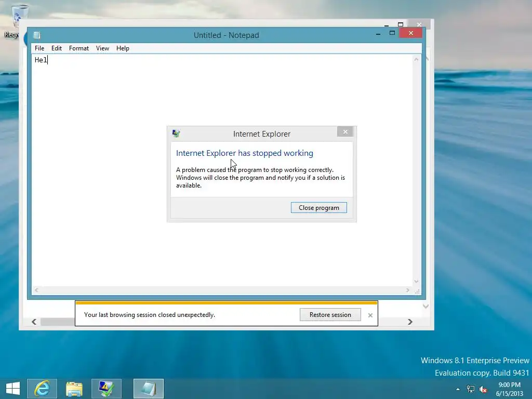Click the network tray icon
The image size is (532, 399).
[471, 389]
